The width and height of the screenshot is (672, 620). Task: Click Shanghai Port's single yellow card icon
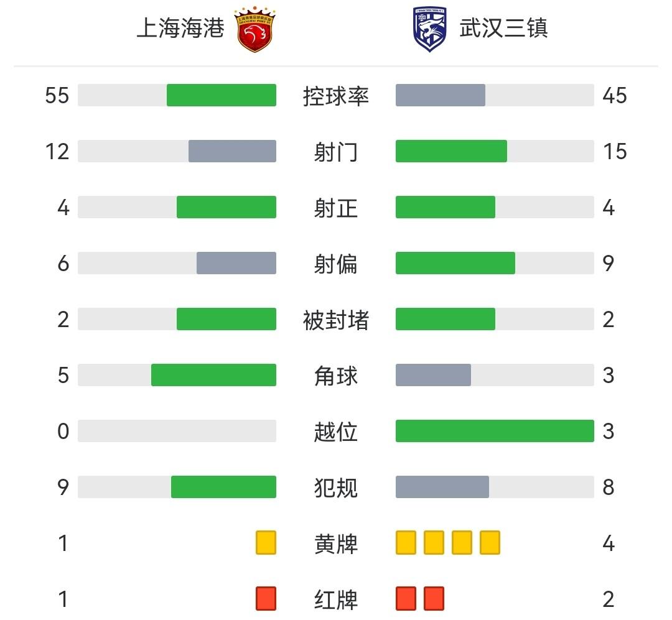tap(266, 543)
